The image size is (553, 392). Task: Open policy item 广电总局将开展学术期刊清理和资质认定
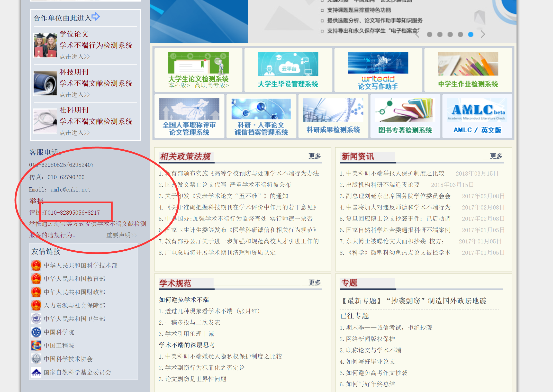click(220, 253)
